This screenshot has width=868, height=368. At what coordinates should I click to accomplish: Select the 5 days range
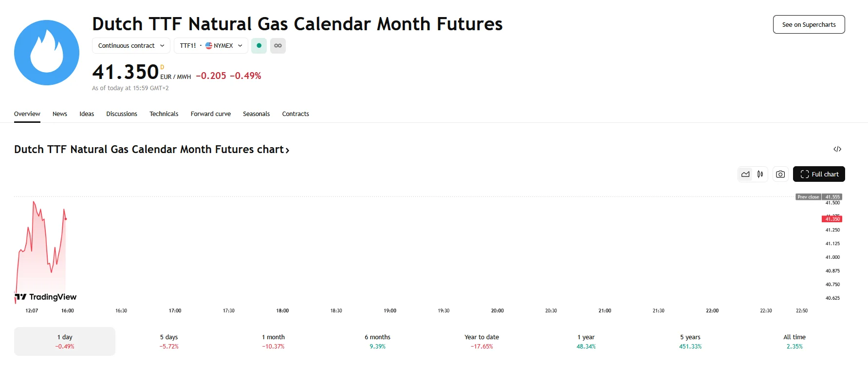169,341
